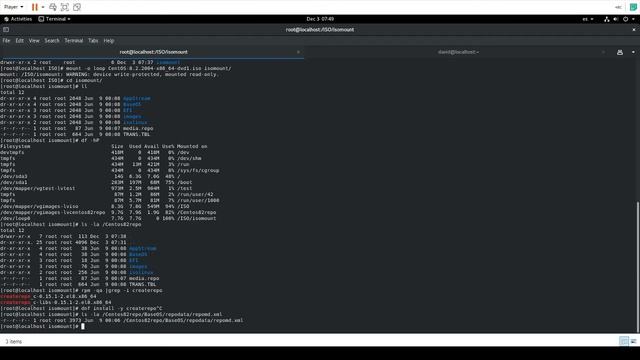Click '/dev/mapper/vgimages-lvcentos82repo' row

pos(108,212)
